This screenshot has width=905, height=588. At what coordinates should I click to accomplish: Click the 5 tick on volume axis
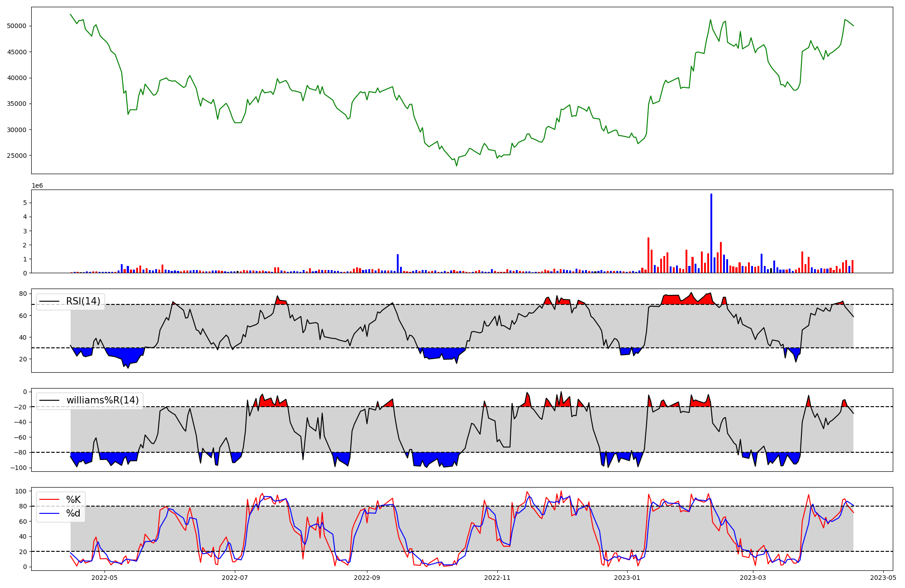25,203
